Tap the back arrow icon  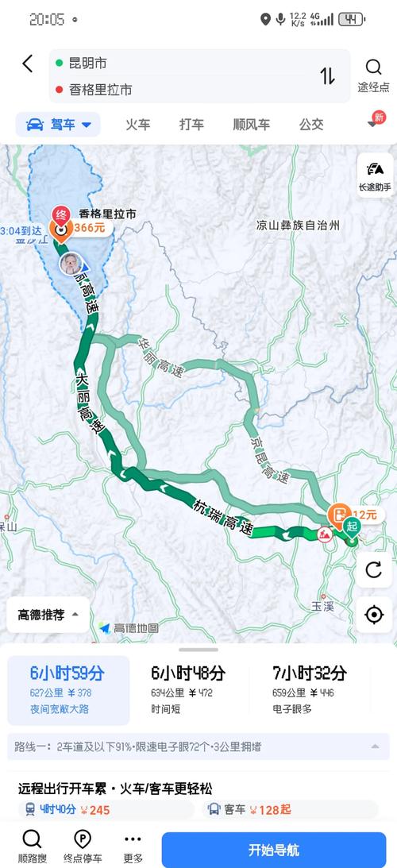point(28,64)
